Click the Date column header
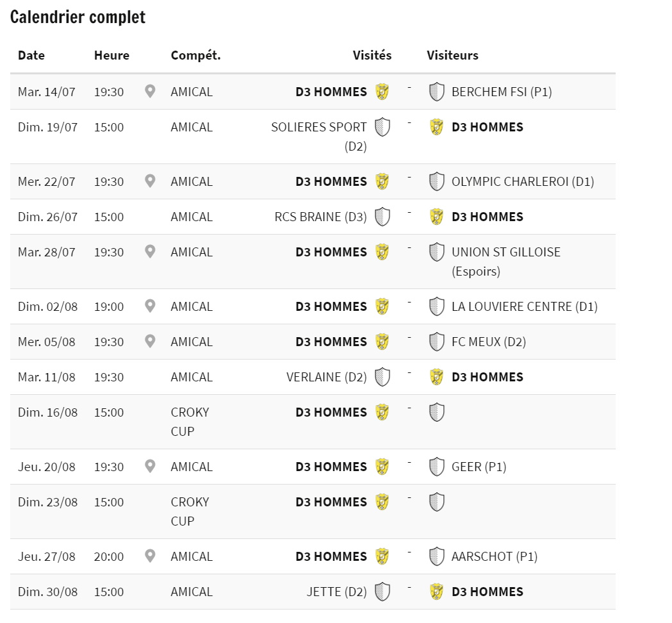 pos(31,55)
